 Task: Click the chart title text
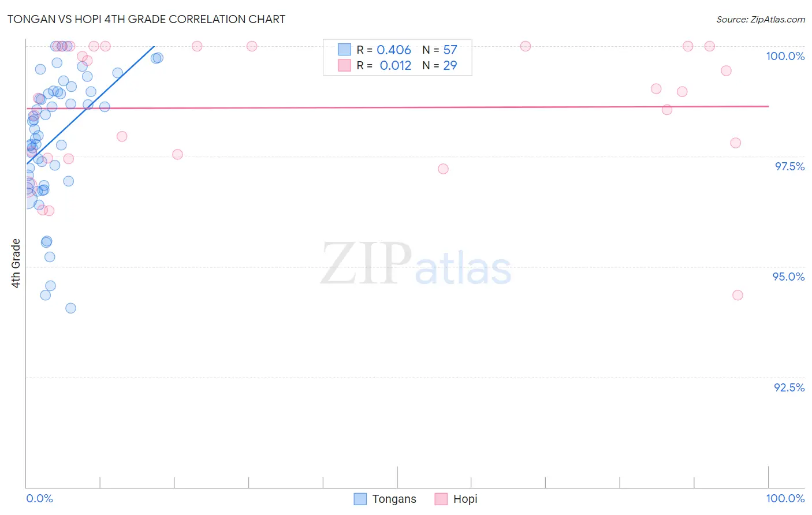(x=146, y=19)
